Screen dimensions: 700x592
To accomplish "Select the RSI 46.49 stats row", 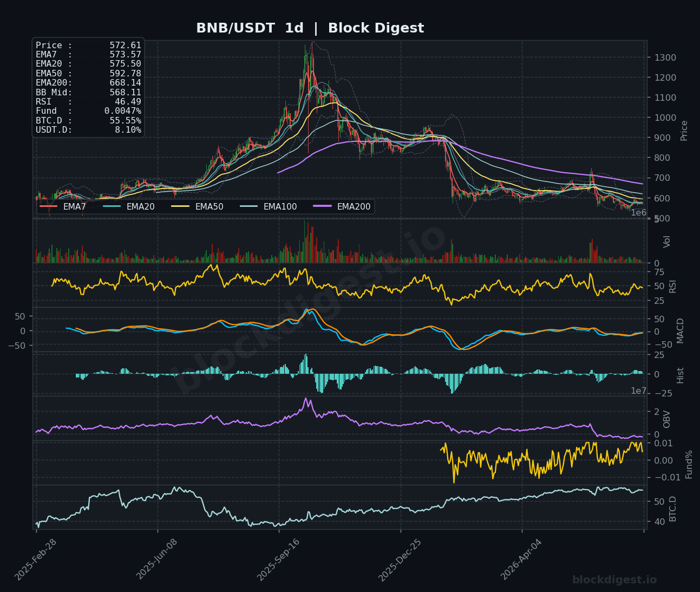I will [x=88, y=102].
